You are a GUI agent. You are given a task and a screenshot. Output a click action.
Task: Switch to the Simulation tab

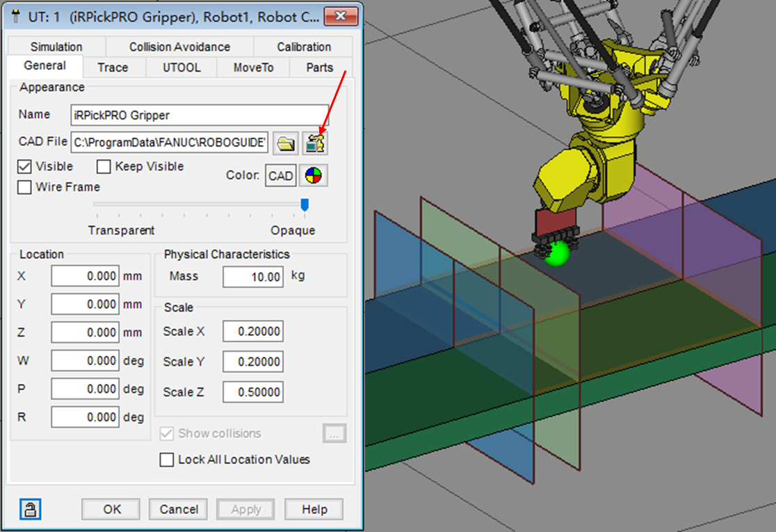click(56, 47)
